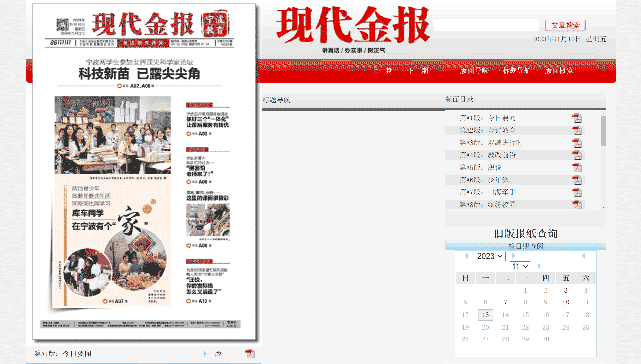Viewport: 641px width, 364px height.
Task: Click the 旧版报纸查询 heading
Action: point(525,233)
